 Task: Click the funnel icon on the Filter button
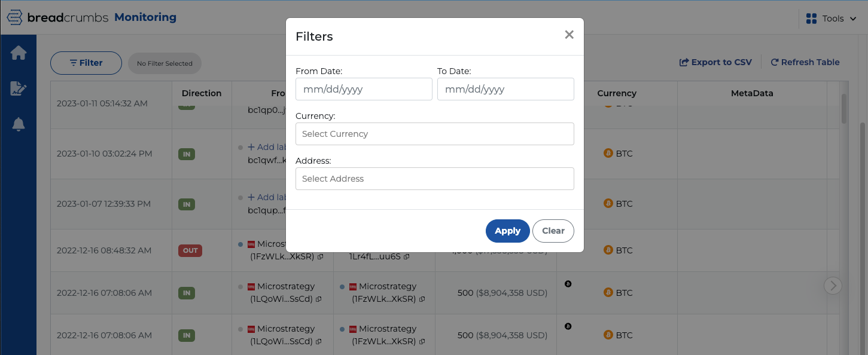pos(73,62)
